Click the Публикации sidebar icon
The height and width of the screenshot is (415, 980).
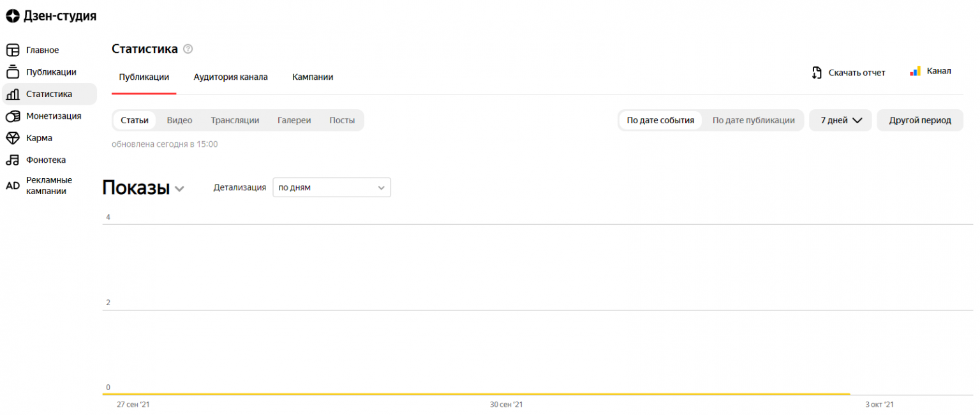pos(13,72)
